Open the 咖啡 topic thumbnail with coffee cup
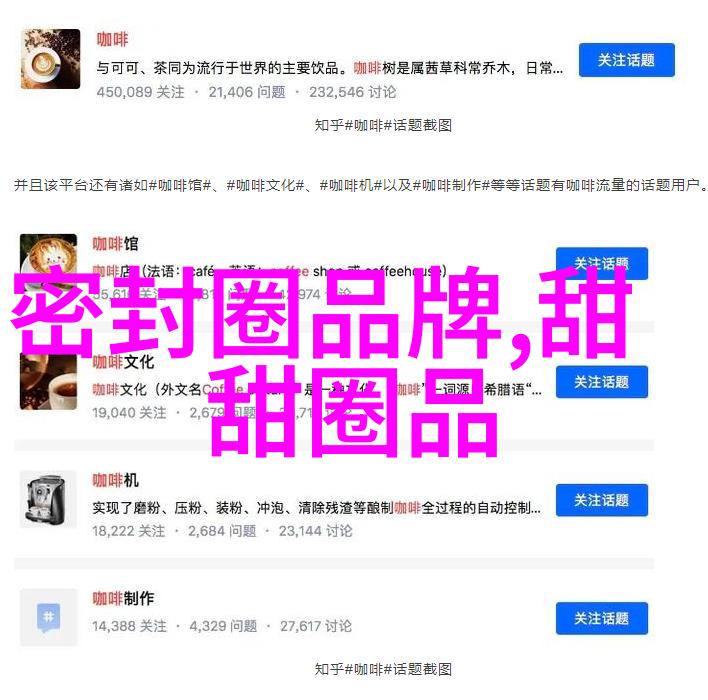This screenshot has height=700, width=708. click(x=51, y=59)
